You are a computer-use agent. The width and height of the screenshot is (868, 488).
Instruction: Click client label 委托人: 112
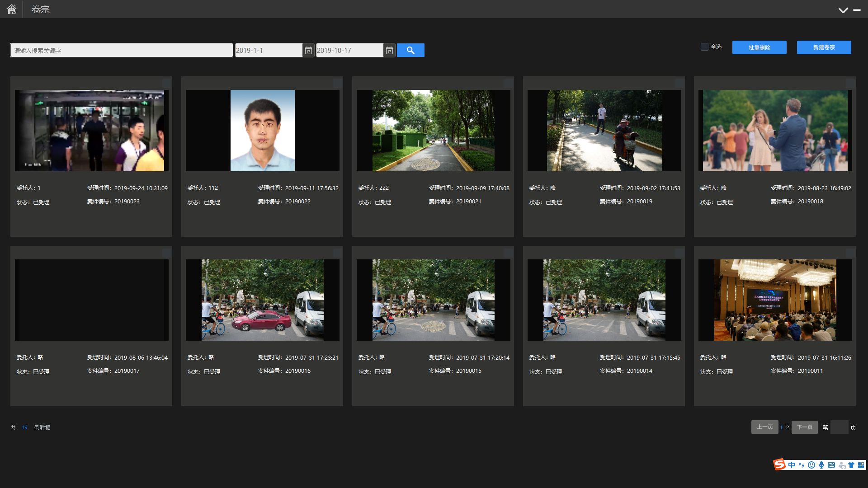[203, 188]
